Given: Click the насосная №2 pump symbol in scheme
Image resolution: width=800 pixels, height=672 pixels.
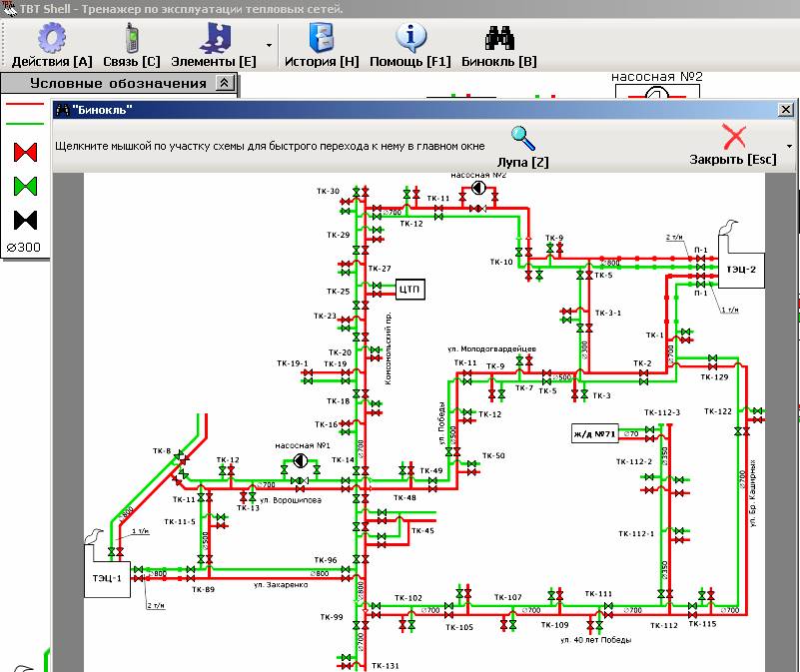Looking at the screenshot, I should pos(478,188).
